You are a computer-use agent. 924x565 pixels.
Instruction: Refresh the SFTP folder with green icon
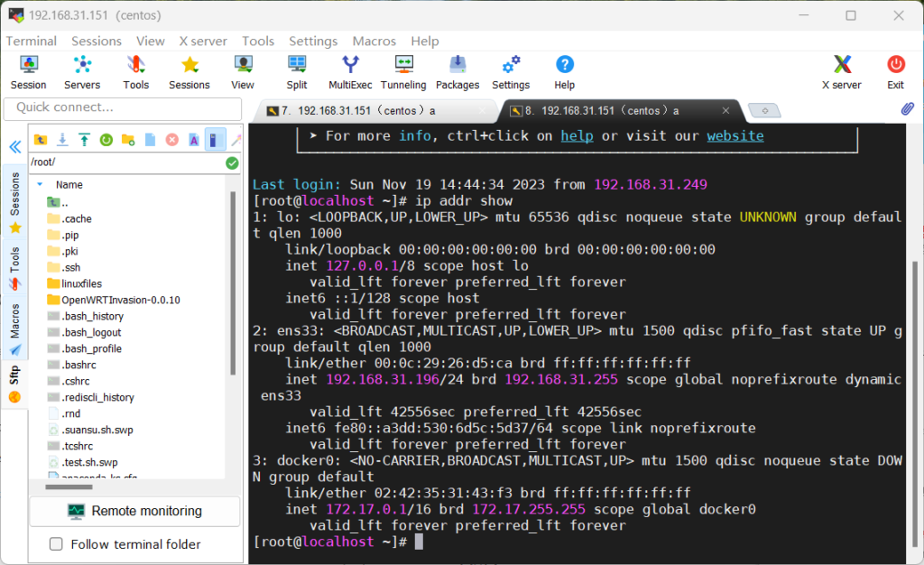click(106, 140)
